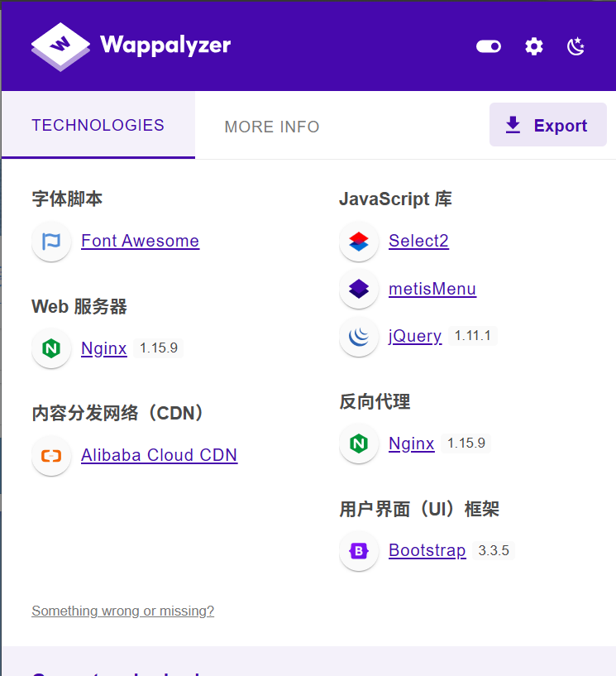Click the jQuery swirl icon

[x=359, y=336]
